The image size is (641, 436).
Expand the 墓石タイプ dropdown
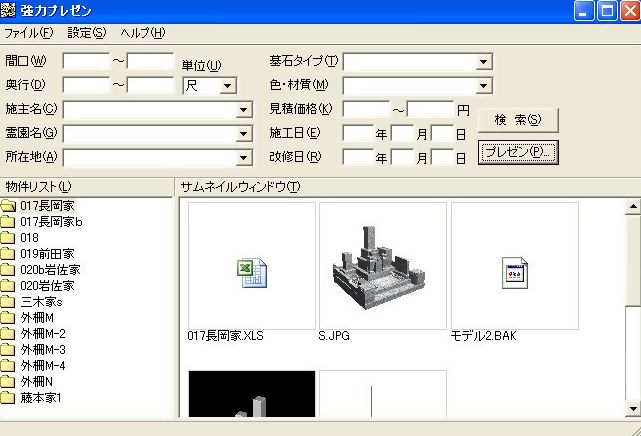click(x=484, y=62)
